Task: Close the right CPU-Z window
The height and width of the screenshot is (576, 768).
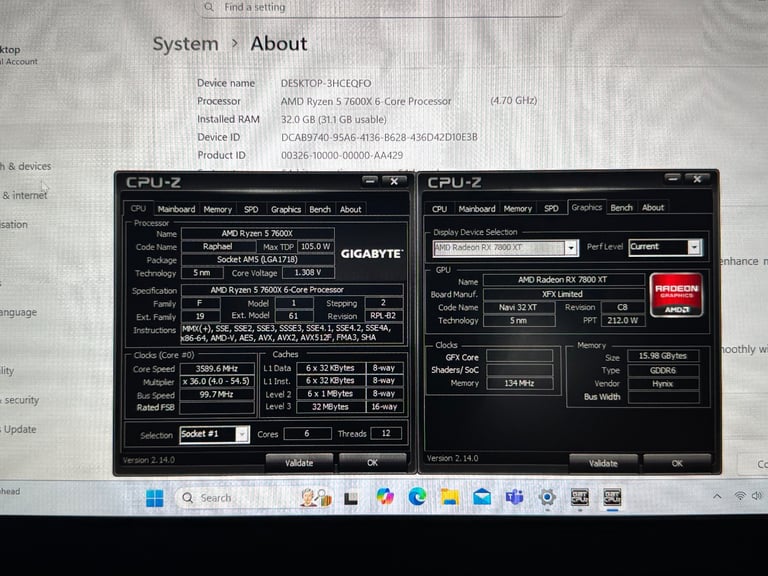Action: 697,179
